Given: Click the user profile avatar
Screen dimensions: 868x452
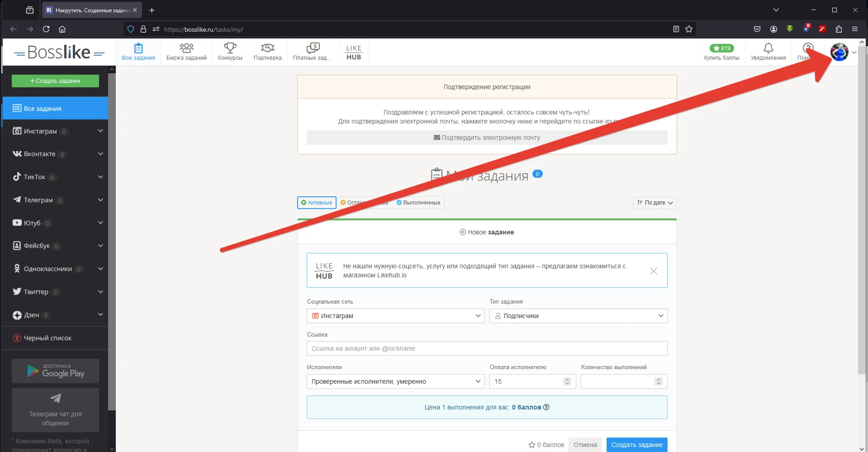Looking at the screenshot, I should [840, 52].
